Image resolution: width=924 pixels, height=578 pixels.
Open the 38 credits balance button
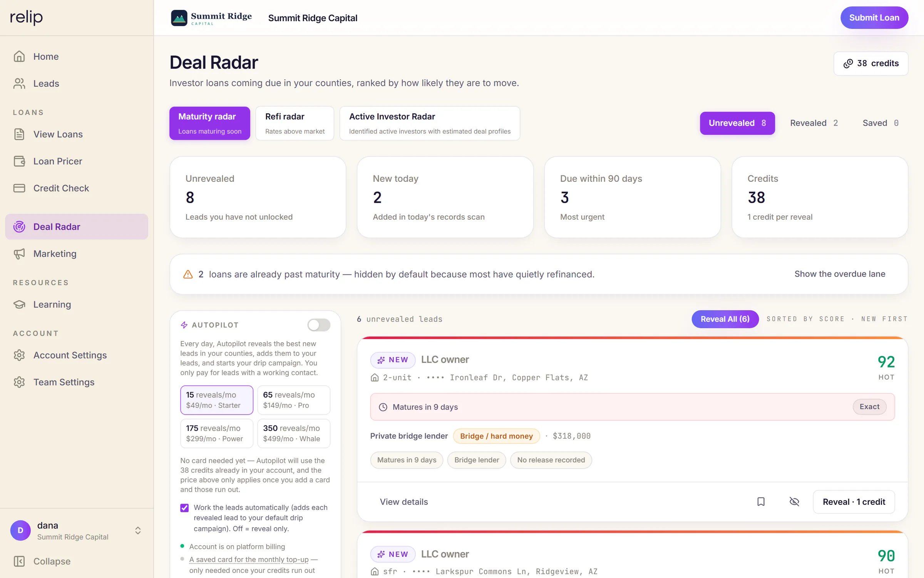[871, 64]
